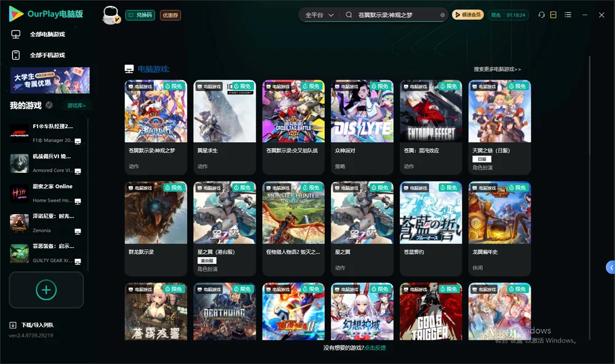Open 天翼之链（日服）game card
The width and height of the screenshot is (615, 364).
499,127
